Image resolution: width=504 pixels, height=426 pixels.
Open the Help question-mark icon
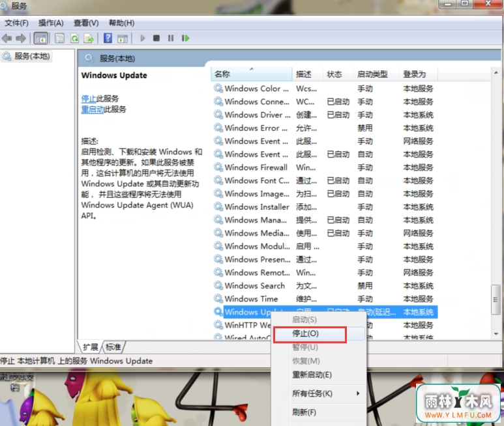[108, 38]
